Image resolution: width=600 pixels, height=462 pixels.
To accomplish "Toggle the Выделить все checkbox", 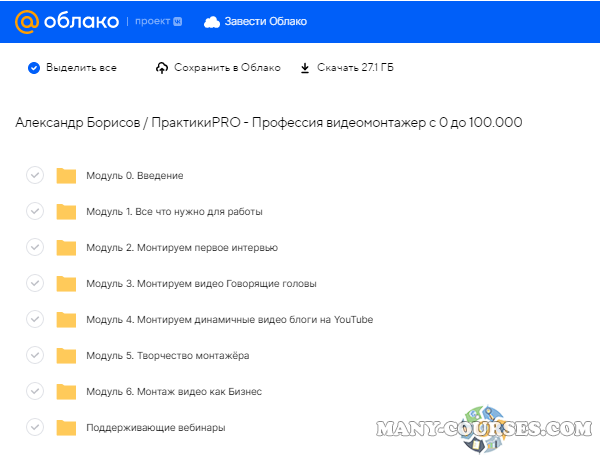I will pyautogui.click(x=34, y=68).
